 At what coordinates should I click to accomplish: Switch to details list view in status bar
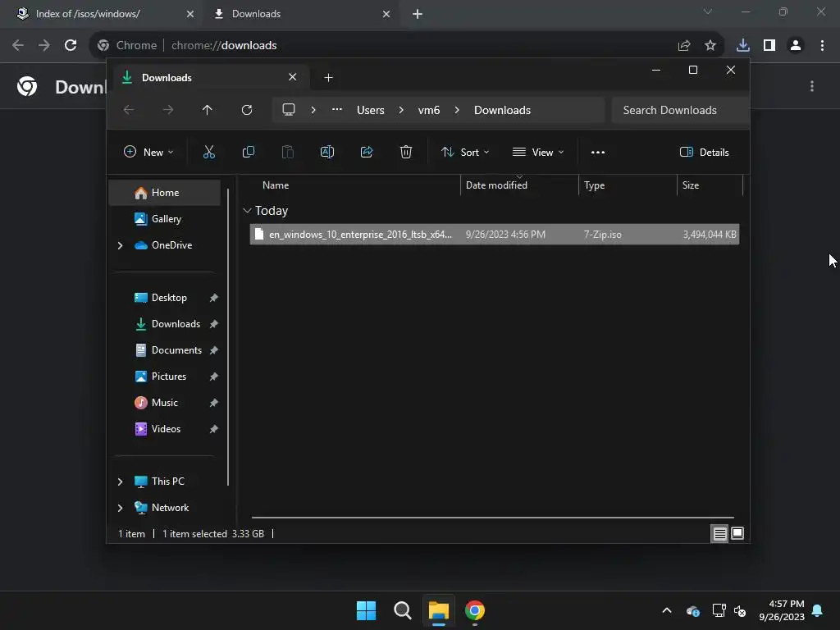point(719,533)
